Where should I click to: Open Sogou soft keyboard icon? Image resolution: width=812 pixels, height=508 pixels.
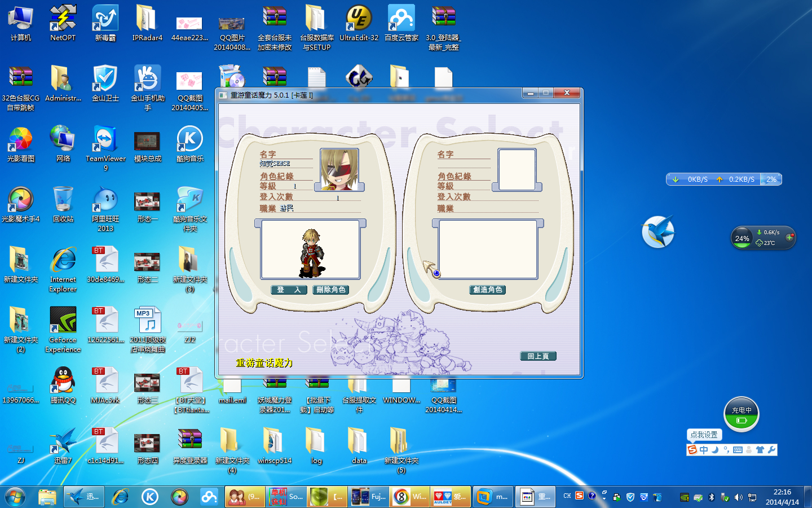click(738, 450)
